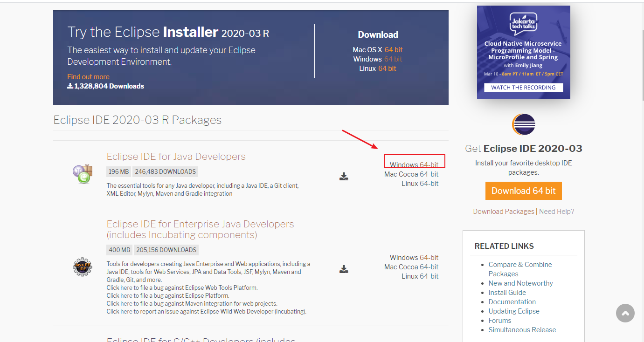Open the Compare & Combine Packages related link
Screen dimensions: 644x342
pos(520,264)
